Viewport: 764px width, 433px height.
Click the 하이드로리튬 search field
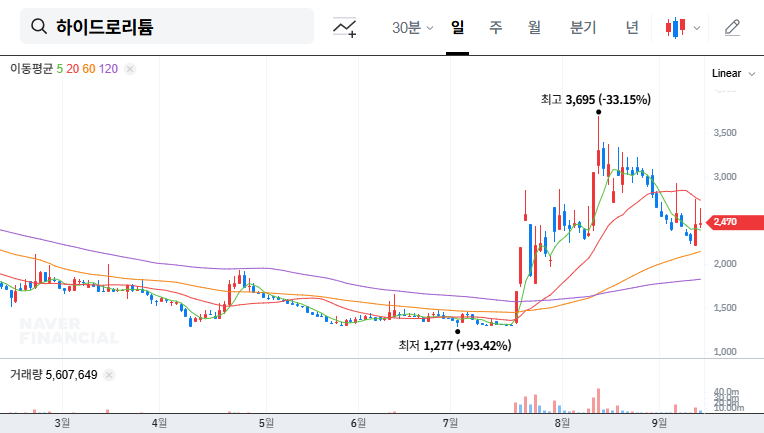tap(167, 26)
